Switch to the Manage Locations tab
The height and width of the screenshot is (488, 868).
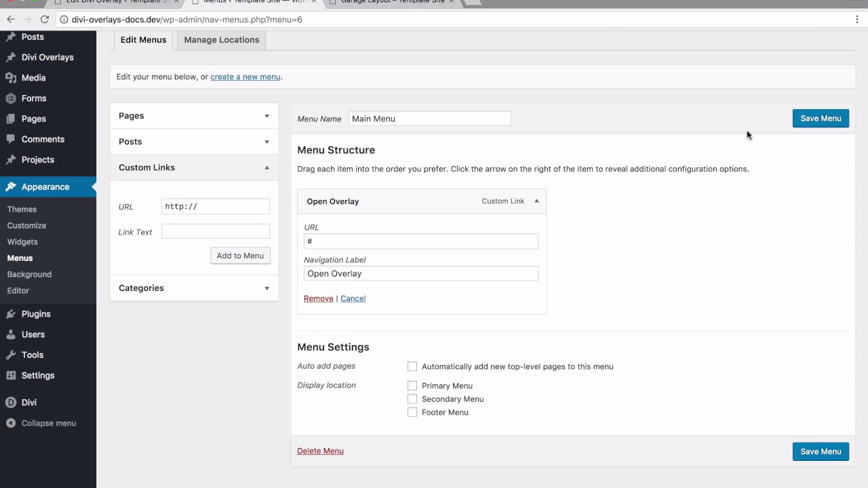pos(222,40)
